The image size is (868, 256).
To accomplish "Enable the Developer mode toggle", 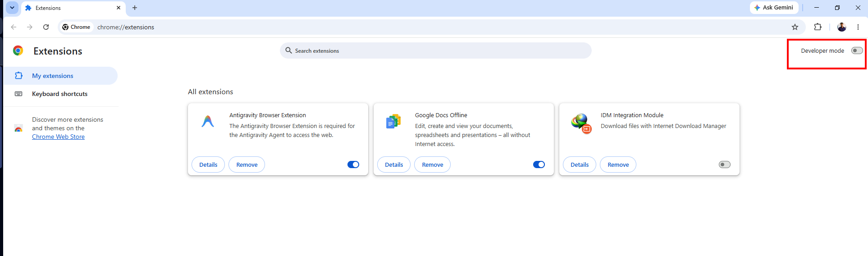I will [857, 50].
